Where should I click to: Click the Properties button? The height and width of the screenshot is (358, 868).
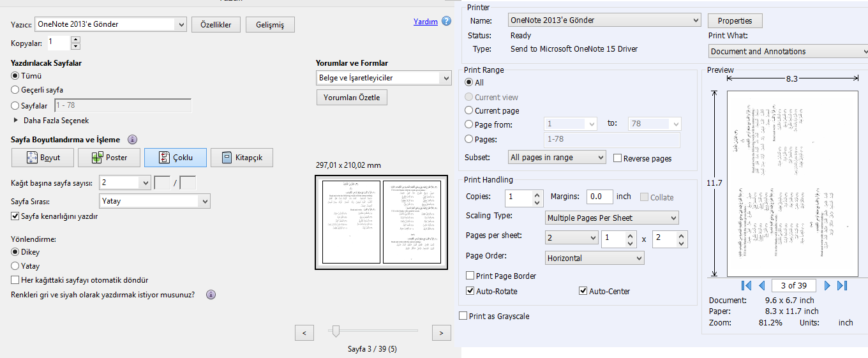point(735,21)
